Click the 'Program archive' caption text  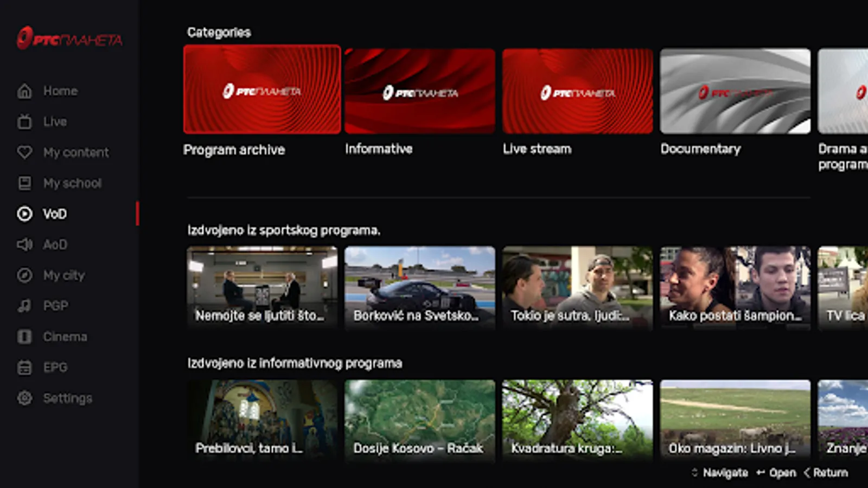click(x=234, y=150)
